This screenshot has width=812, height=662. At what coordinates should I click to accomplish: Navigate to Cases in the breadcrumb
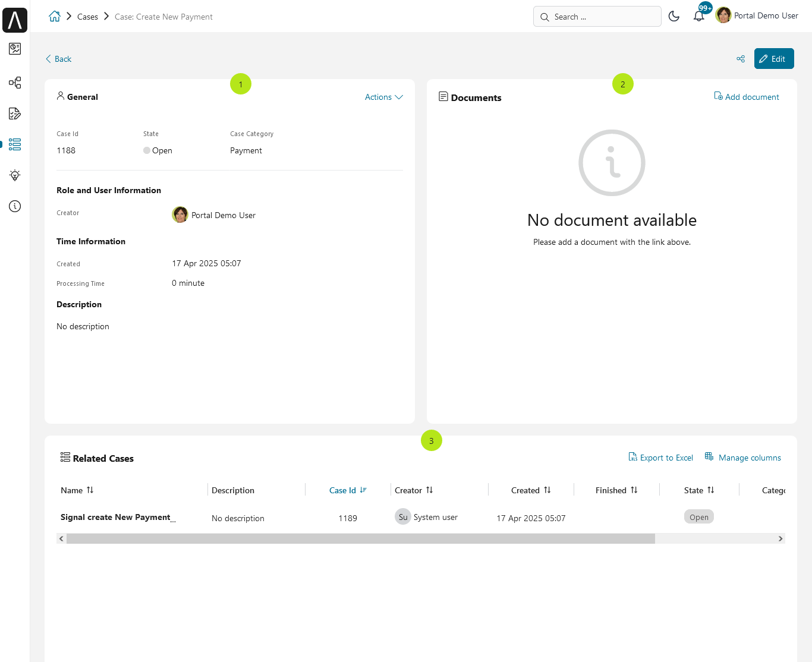(x=87, y=17)
